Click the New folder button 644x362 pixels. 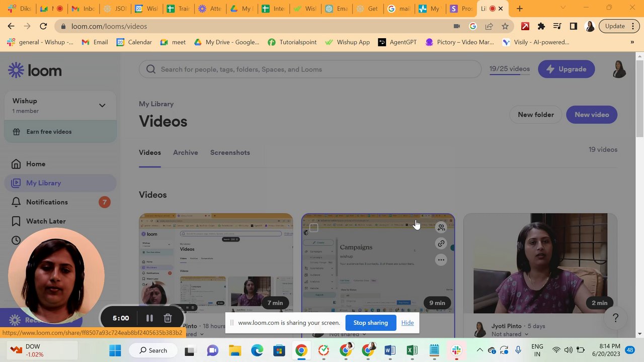pyautogui.click(x=536, y=115)
